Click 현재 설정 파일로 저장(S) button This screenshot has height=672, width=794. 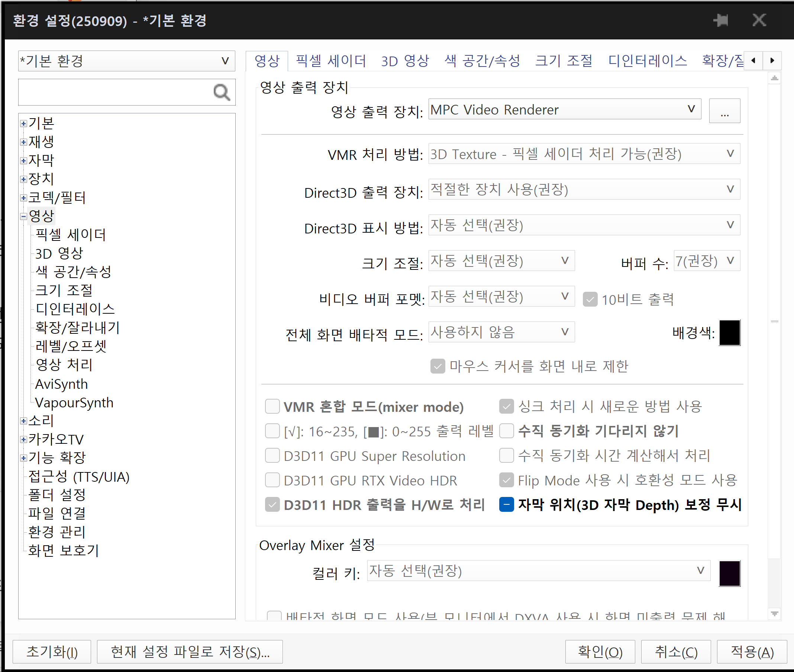(x=190, y=652)
